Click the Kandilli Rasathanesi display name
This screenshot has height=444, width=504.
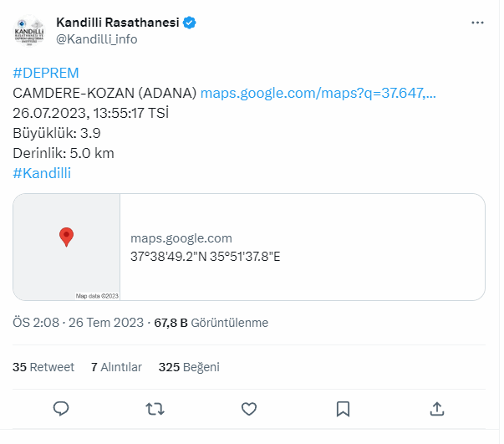[x=118, y=23]
